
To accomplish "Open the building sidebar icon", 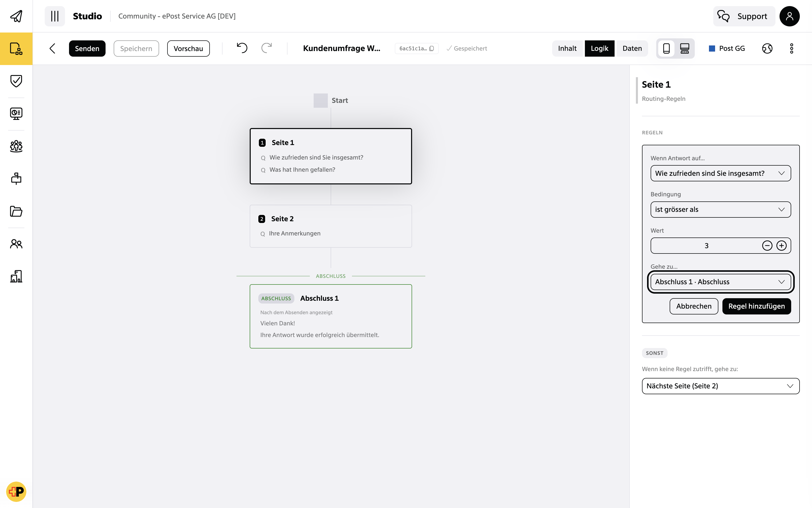I will point(16,276).
